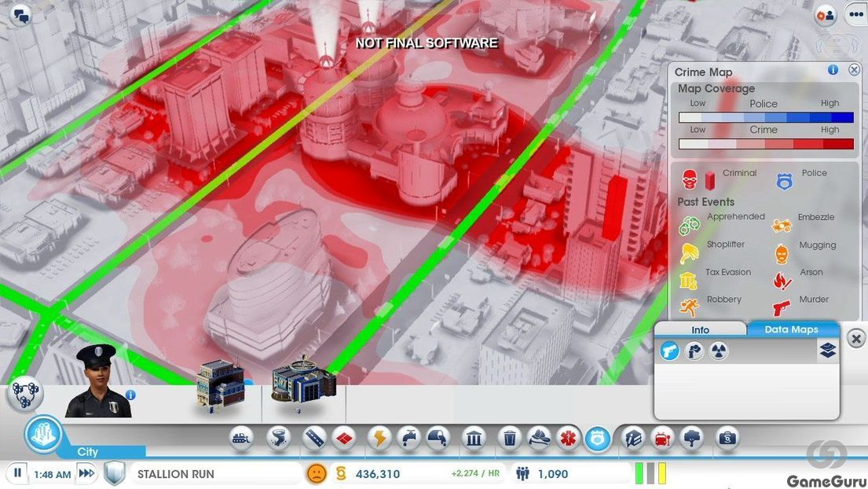Select the small police station building
The image size is (868, 489).
[x=220, y=385]
